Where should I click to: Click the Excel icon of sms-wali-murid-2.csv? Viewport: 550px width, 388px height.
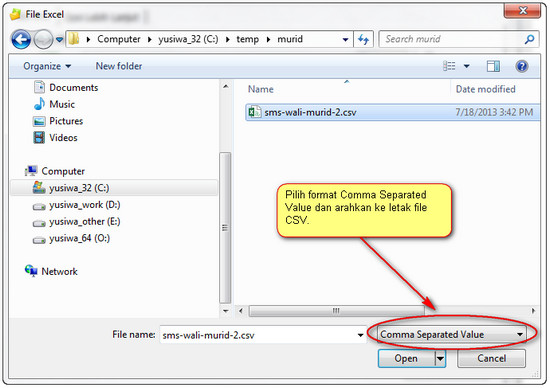[254, 112]
